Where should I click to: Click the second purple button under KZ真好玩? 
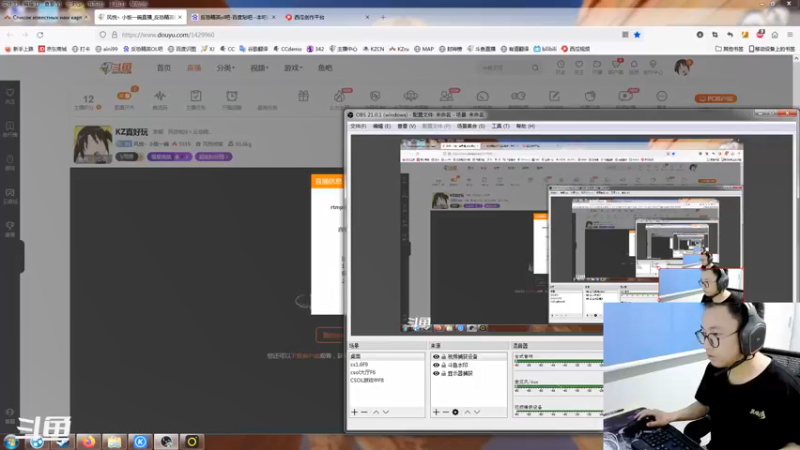213,157
